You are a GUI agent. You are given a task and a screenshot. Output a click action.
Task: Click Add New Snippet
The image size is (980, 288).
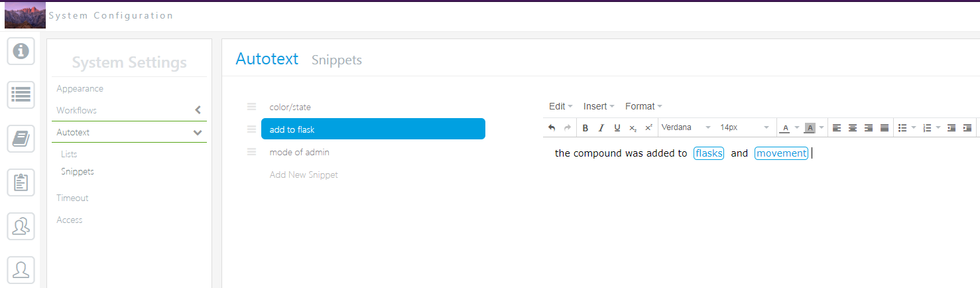(304, 175)
